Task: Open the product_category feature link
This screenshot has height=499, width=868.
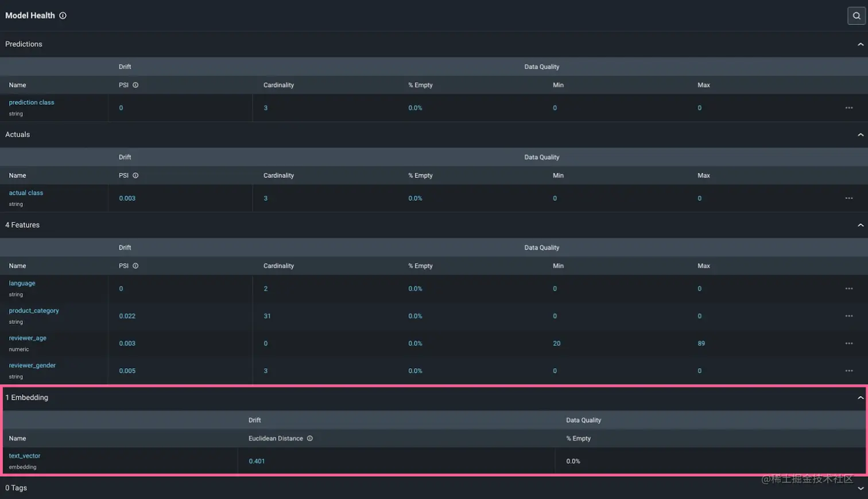Action: (34, 311)
